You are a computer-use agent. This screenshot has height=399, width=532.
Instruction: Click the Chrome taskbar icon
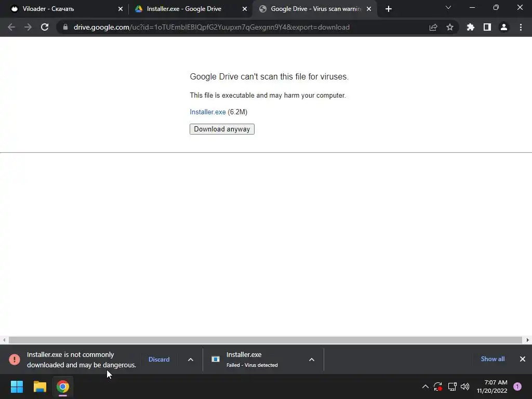point(63,387)
